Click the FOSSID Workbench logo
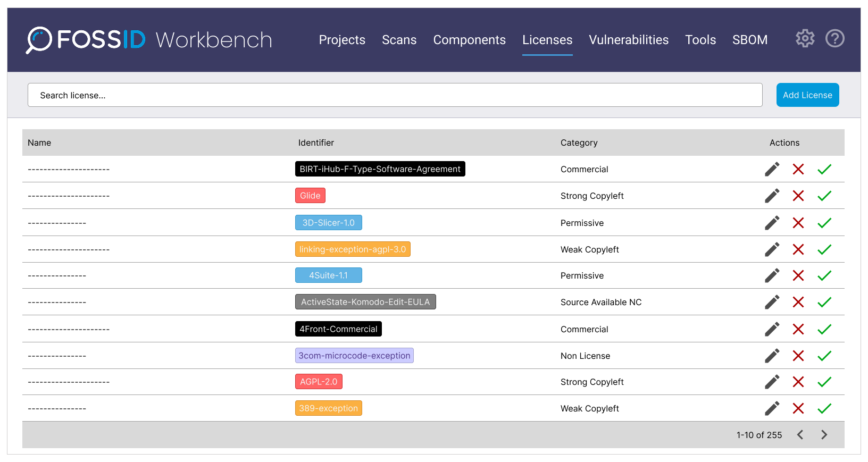 pyautogui.click(x=149, y=40)
